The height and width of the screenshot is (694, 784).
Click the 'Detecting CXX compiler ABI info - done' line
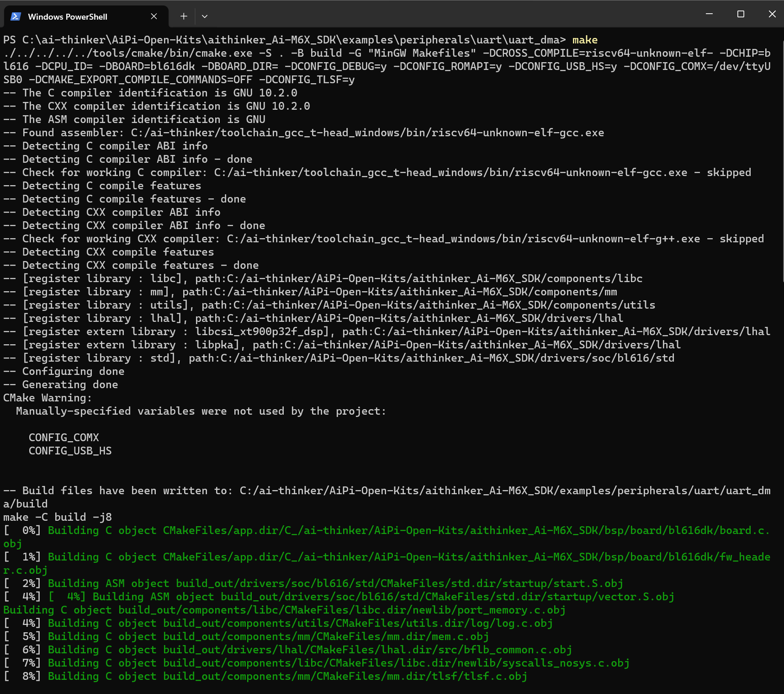click(134, 226)
